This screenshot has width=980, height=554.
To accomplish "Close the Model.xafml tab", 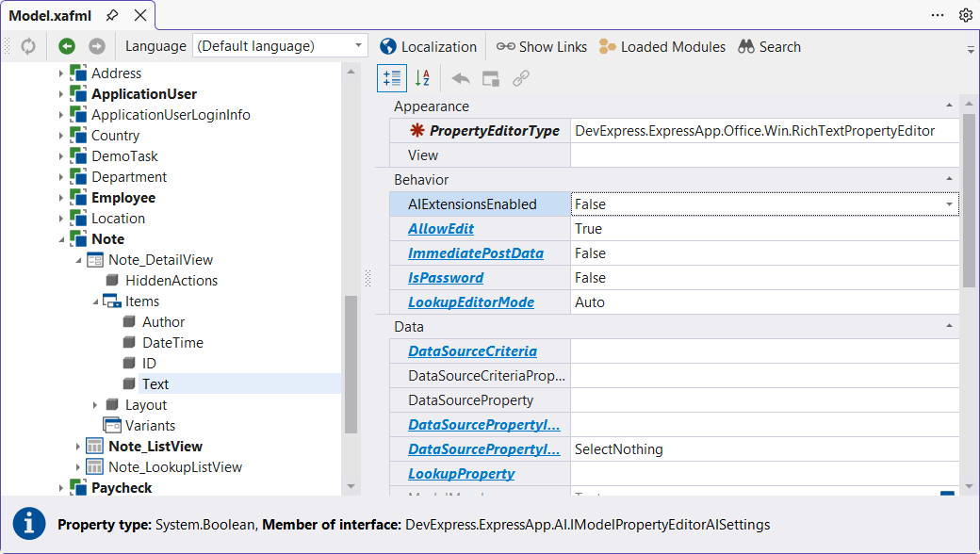I will 140,15.
